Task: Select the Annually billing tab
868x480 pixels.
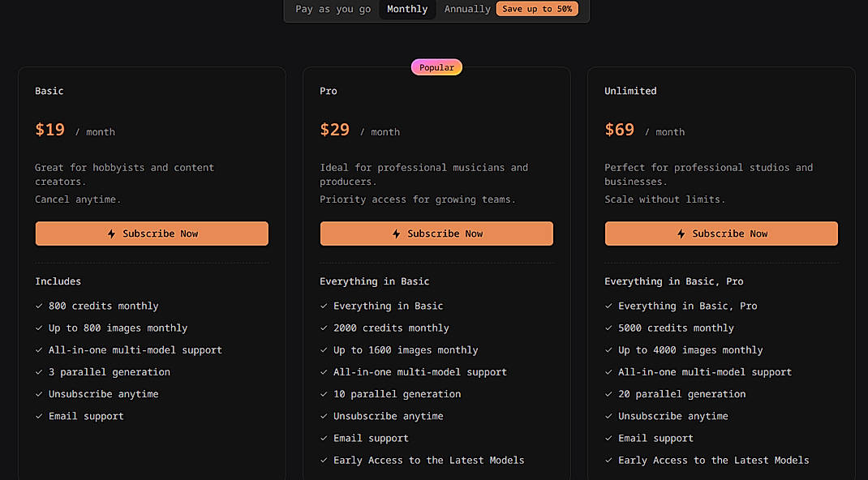Action: [x=467, y=9]
